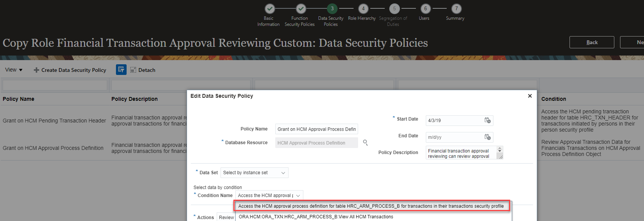Open step 7 Summary

(x=456, y=9)
